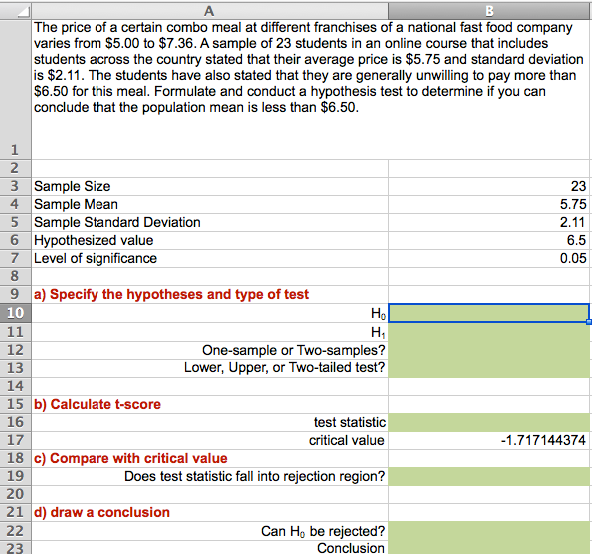Click the 'Conclusion' label in row 23
The image size is (592, 554).
coord(351,548)
